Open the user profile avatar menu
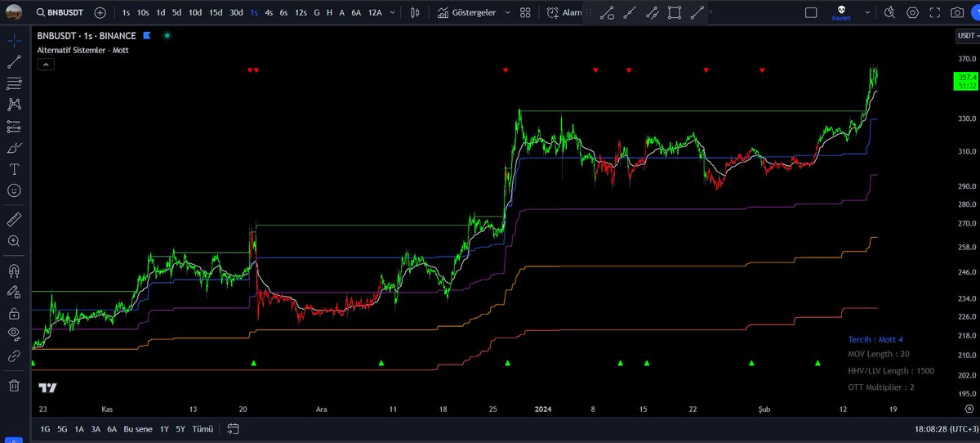 point(12,13)
